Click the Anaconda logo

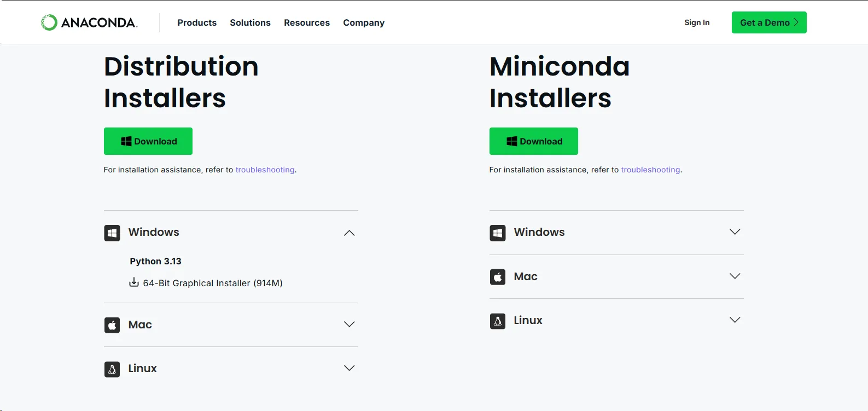point(89,22)
